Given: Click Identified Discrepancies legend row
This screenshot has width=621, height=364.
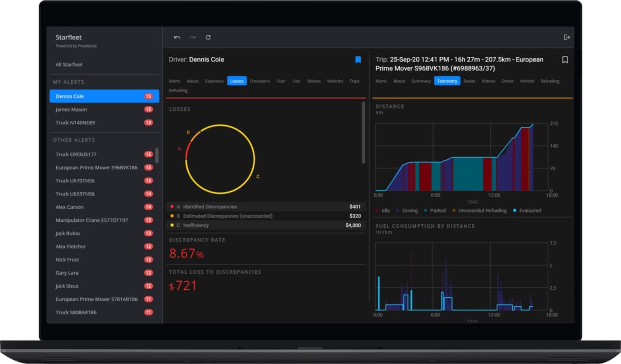Looking at the screenshot, I should point(265,206).
